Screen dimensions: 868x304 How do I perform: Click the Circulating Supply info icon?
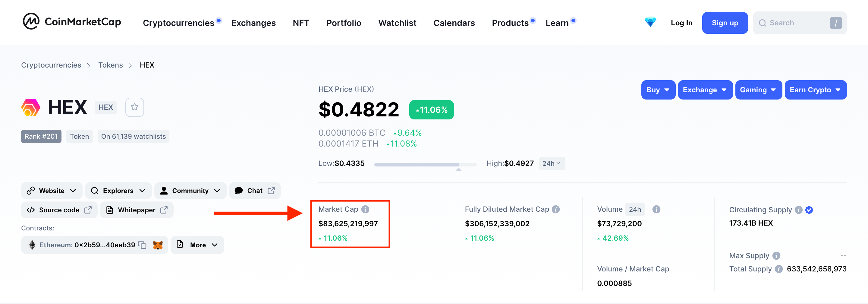coord(798,210)
